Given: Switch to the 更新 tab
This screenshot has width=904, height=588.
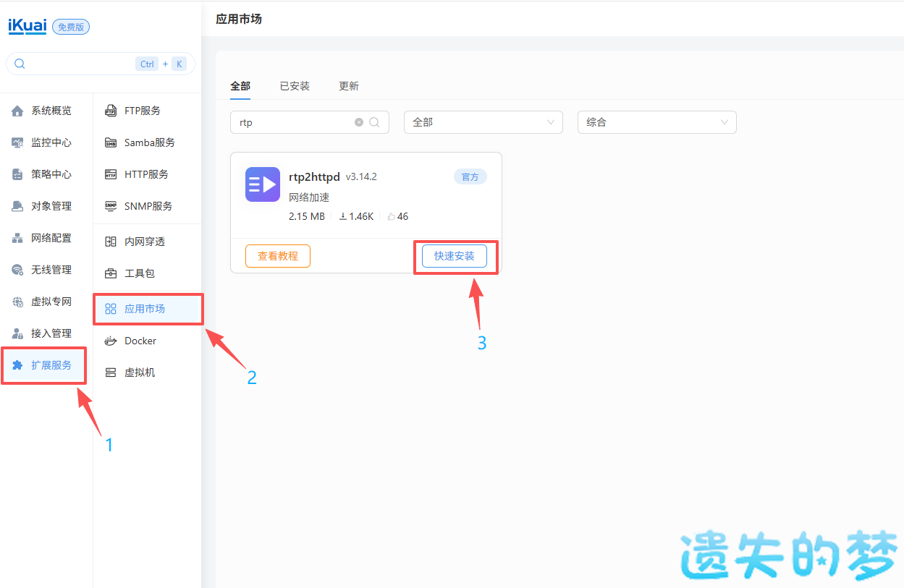Looking at the screenshot, I should pyautogui.click(x=349, y=86).
